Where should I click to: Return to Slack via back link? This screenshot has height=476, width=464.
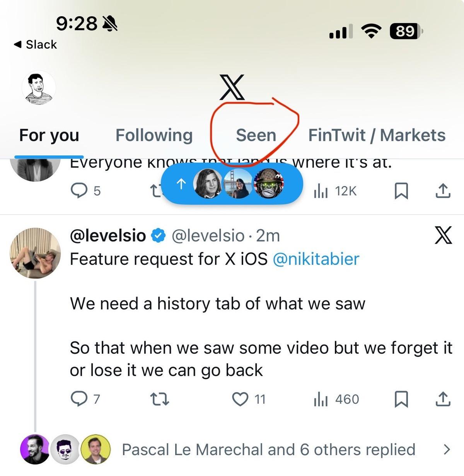point(36,44)
